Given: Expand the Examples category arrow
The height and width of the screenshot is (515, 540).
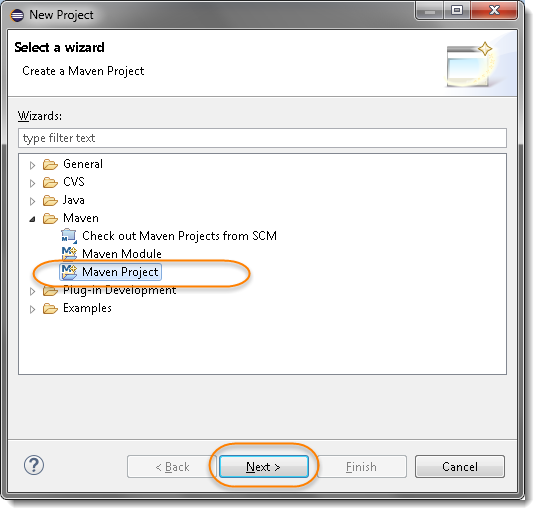Looking at the screenshot, I should coord(32,309).
